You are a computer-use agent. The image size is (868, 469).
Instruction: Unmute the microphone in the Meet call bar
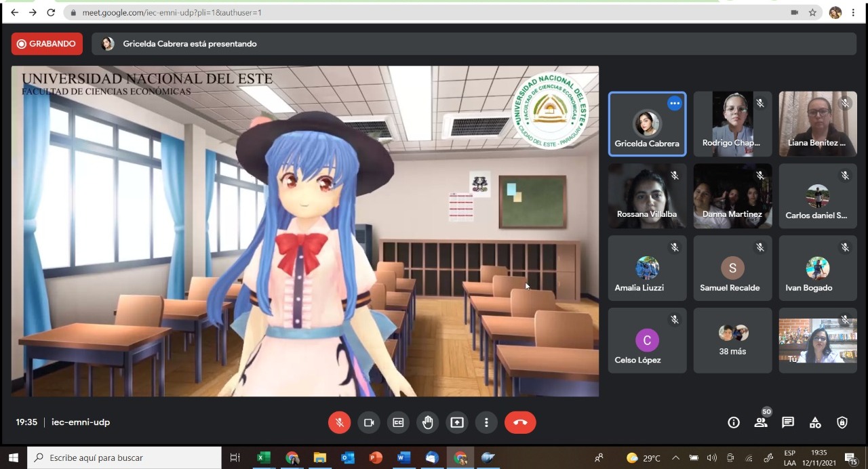click(340, 422)
